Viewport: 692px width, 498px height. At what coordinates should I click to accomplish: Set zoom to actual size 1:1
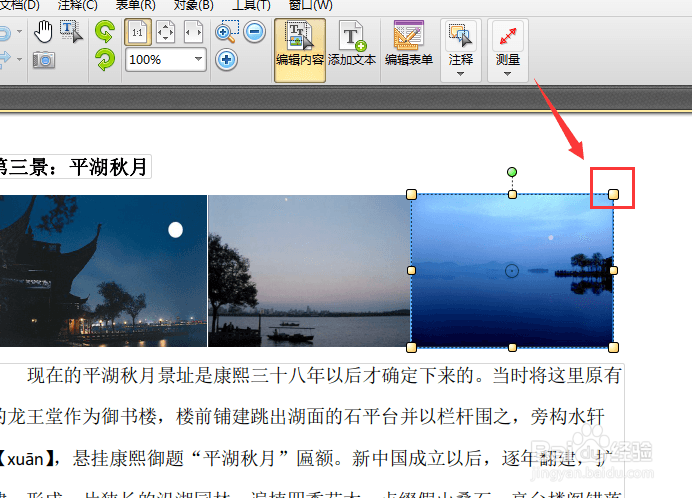tap(138, 32)
